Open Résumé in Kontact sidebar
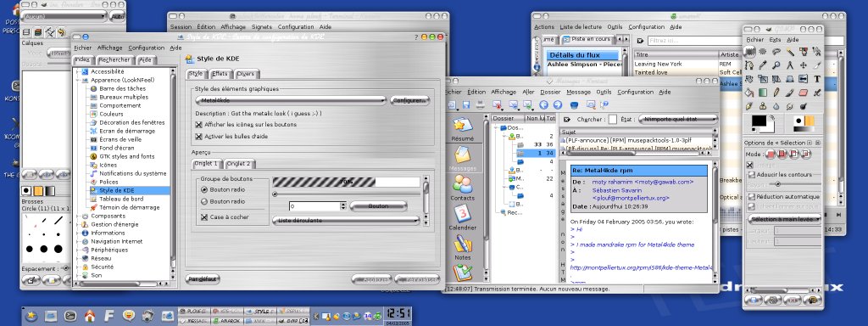Image resolution: width=868 pixels, height=326 pixels. pos(462,129)
